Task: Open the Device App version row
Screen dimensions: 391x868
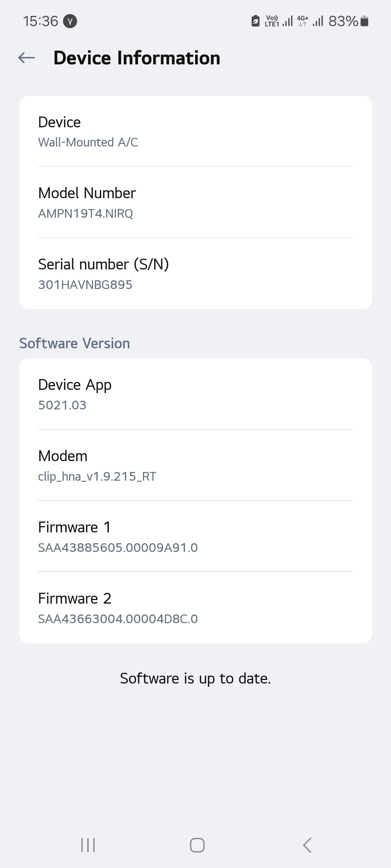Action: pyautogui.click(x=195, y=394)
